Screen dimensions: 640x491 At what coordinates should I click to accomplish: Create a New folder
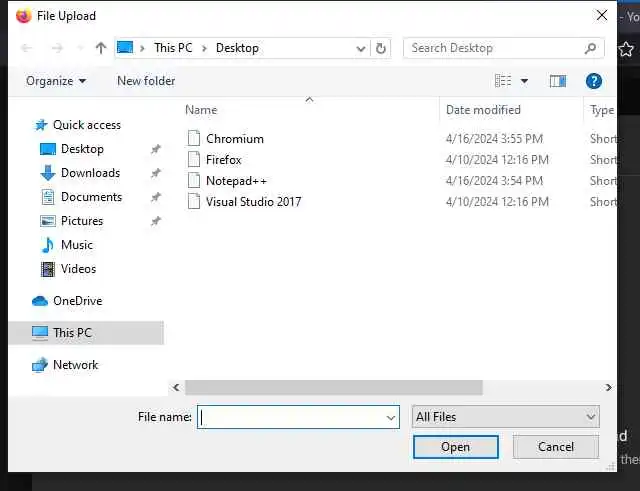[146, 81]
